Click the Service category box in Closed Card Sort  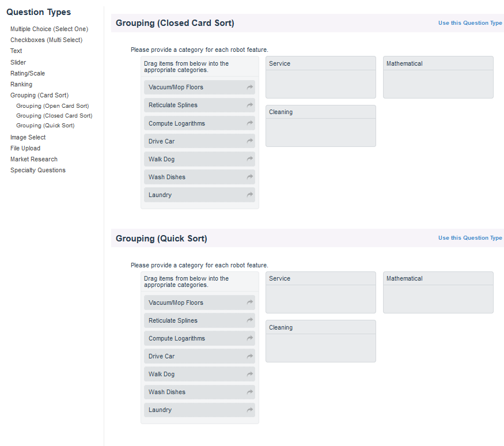coord(320,84)
